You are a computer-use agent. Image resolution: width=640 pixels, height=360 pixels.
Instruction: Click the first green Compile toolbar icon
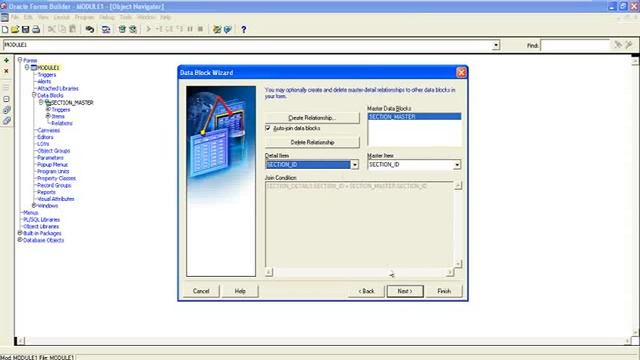122,29
